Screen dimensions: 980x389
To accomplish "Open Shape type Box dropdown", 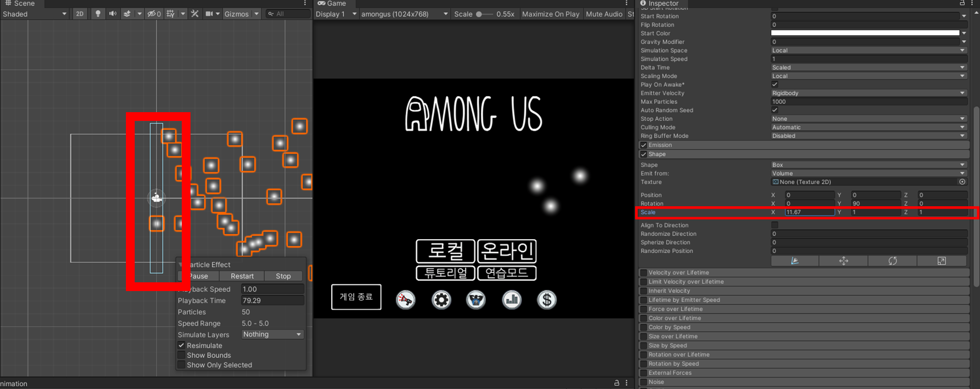I will (868, 165).
